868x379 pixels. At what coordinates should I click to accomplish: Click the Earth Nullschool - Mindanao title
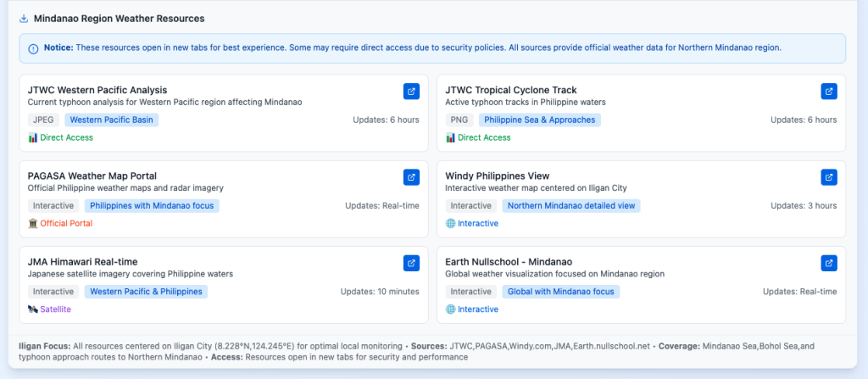click(509, 261)
